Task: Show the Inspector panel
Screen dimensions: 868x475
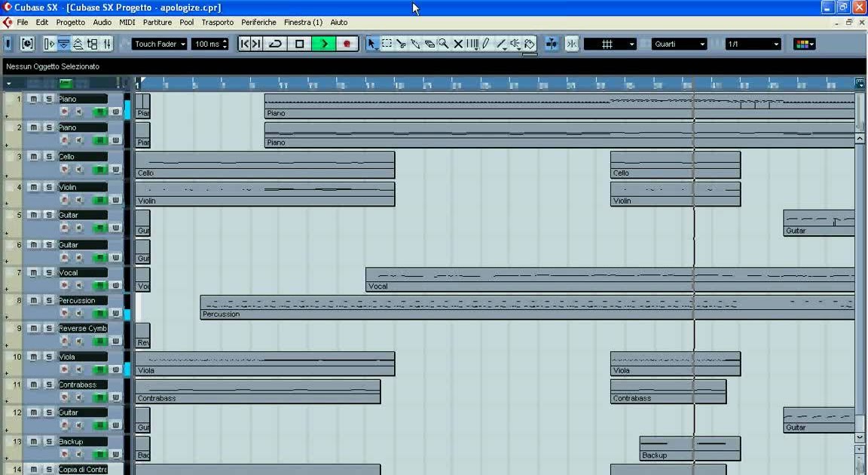Action: coord(49,44)
